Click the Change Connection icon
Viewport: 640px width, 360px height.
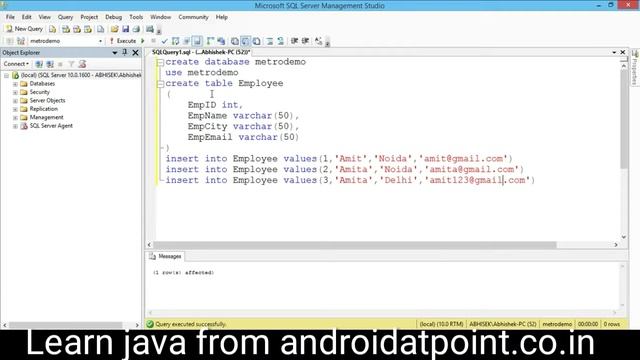pos(20,41)
